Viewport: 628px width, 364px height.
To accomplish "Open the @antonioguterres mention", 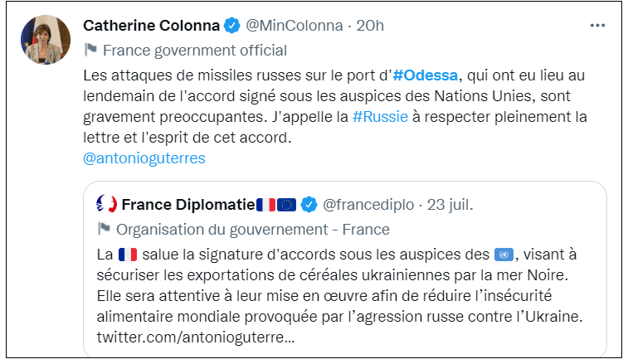I will coord(144,157).
